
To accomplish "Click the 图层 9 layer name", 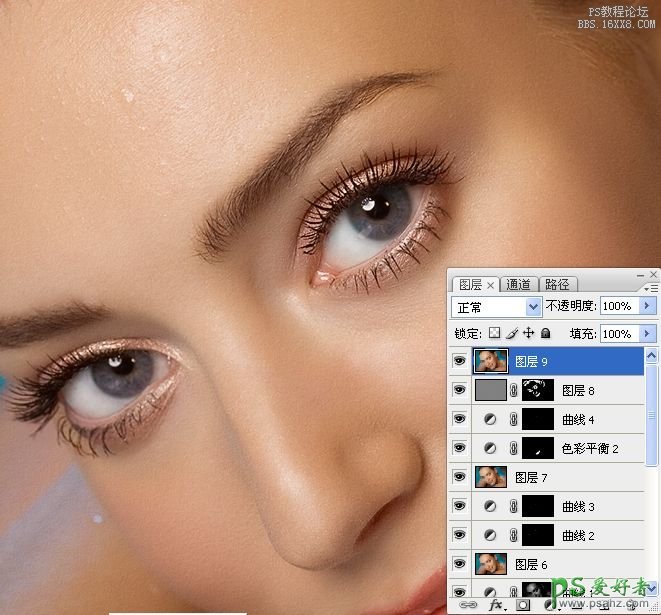I will (x=531, y=362).
